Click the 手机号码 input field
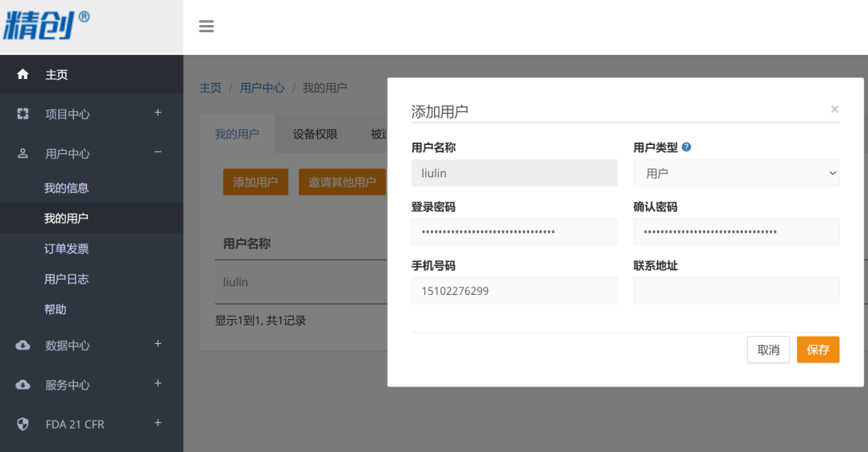This screenshot has height=452, width=868. pyautogui.click(x=514, y=291)
